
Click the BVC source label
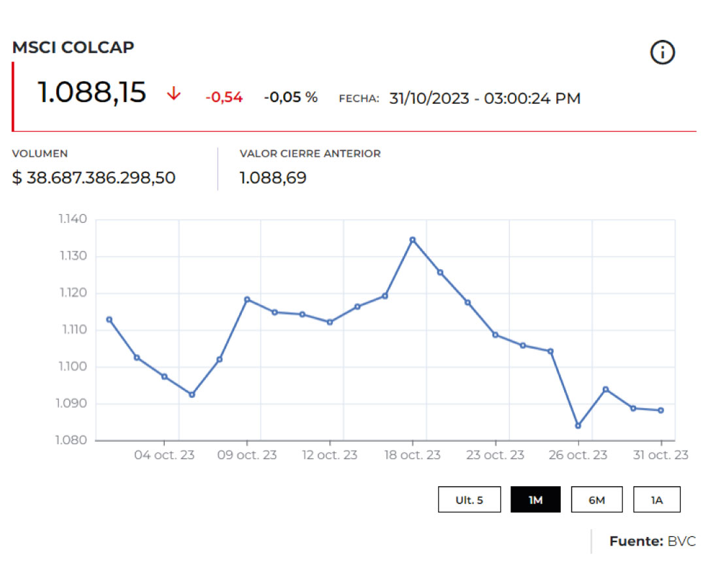[x=681, y=541]
